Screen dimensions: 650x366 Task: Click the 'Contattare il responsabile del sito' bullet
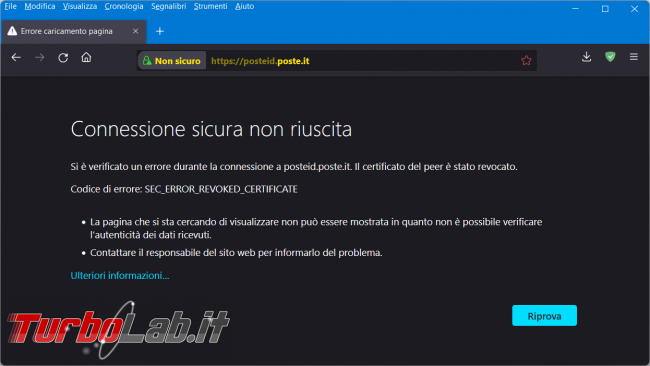tap(236, 253)
